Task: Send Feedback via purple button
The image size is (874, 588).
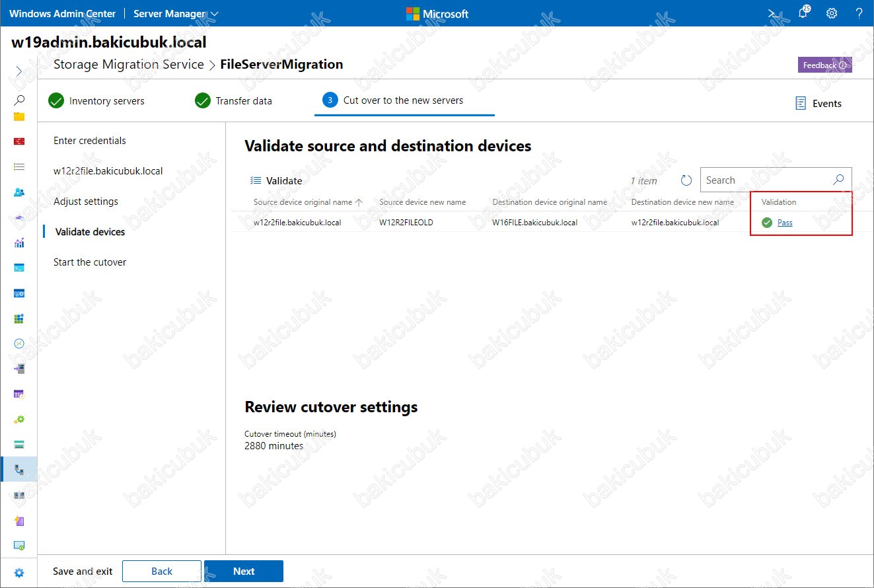Action: click(x=824, y=65)
